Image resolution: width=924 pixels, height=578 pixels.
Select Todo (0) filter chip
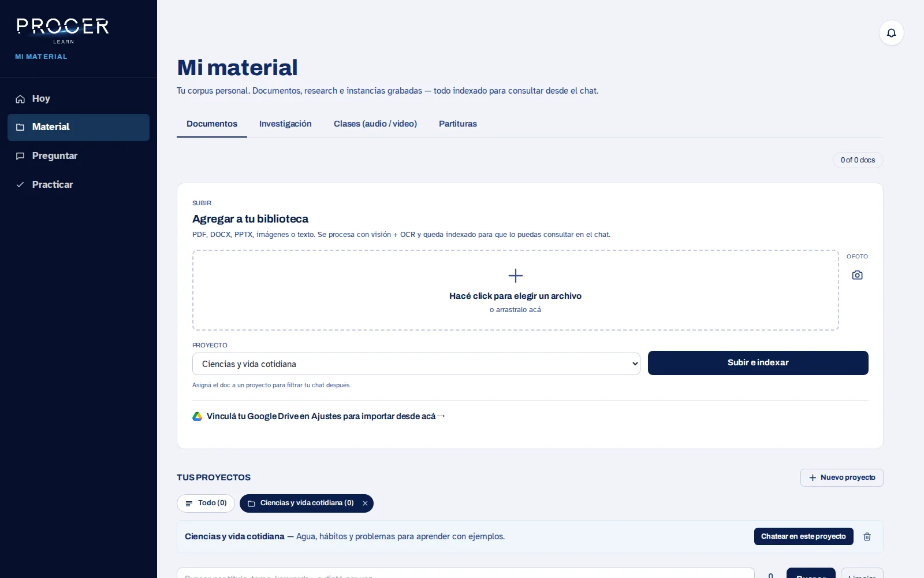click(206, 503)
